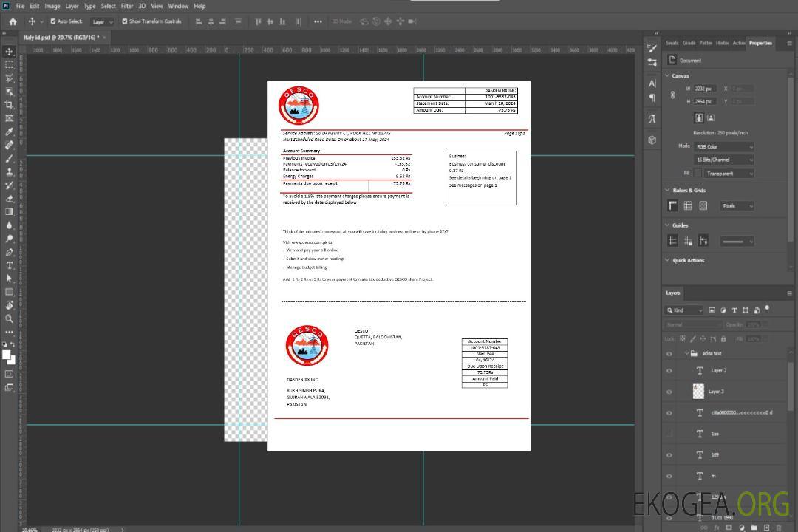Set canvas to portrait orientation

tap(699, 118)
